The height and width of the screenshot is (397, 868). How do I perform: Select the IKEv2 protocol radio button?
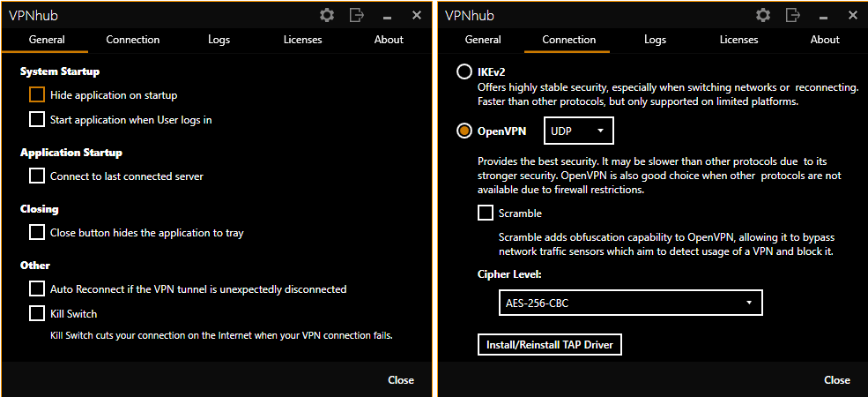(464, 72)
